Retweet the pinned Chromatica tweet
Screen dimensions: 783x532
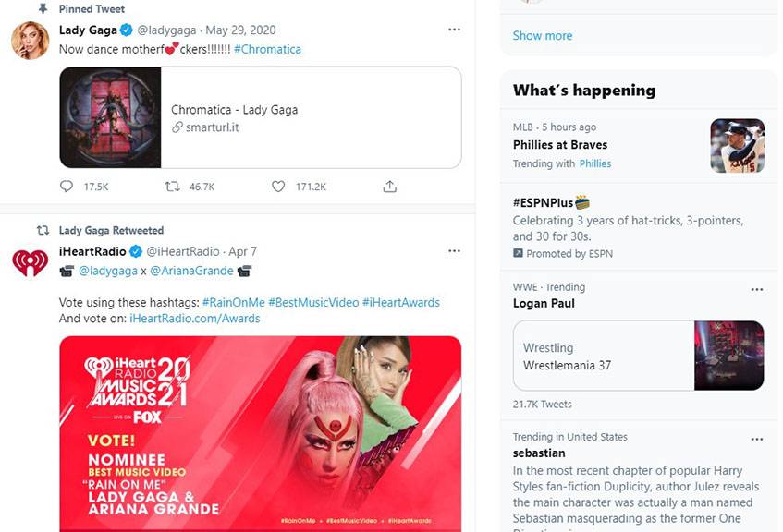point(172,187)
